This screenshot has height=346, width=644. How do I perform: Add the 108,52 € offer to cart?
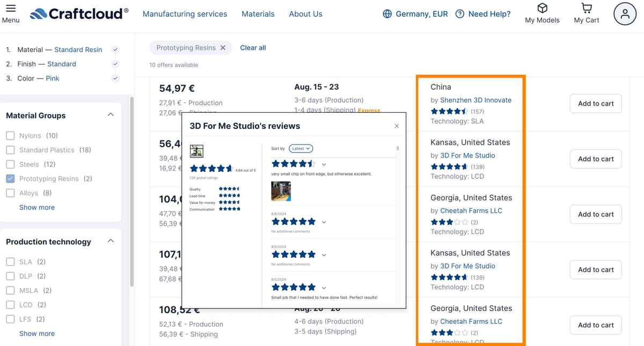pos(596,325)
